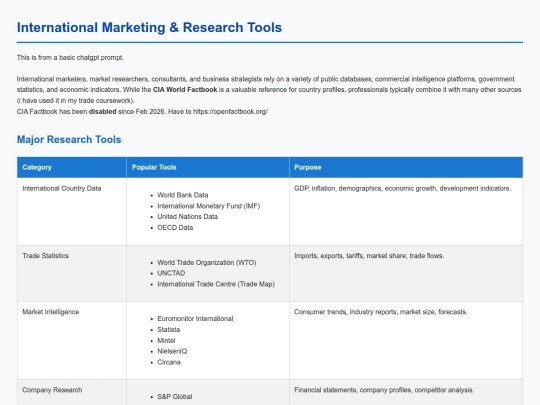Click the 'UNCTAD' list item
The image size is (540, 405).
click(x=171, y=273)
